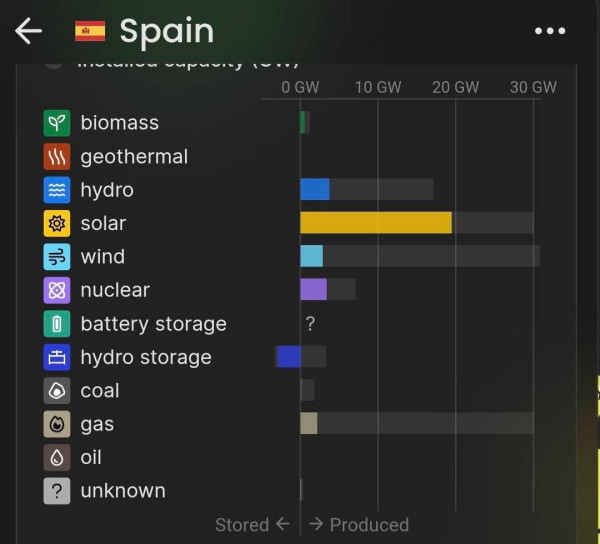The image size is (600, 544).
Task: Click the Spain flag icon
Action: (90, 31)
